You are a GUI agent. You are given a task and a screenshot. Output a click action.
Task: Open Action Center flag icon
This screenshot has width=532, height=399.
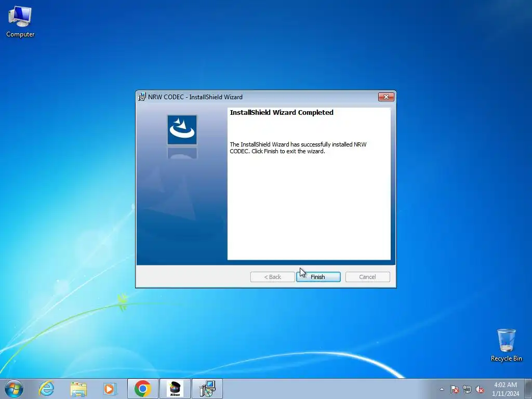(x=455, y=390)
